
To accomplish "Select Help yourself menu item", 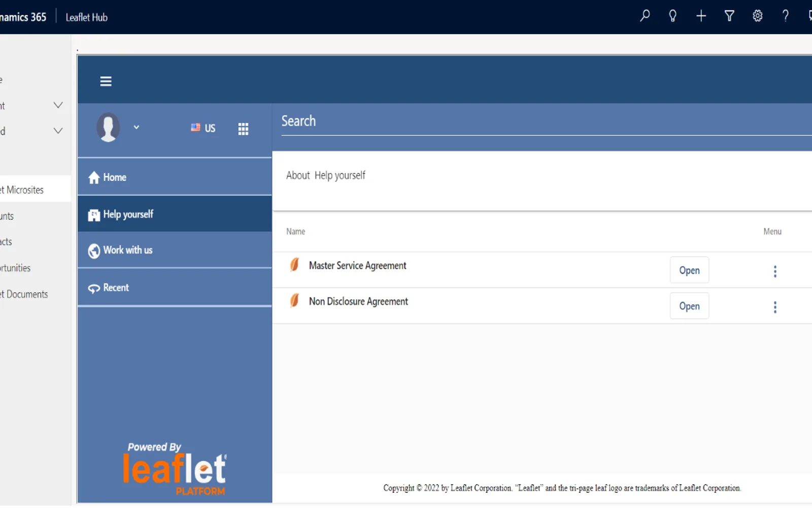I will pos(175,214).
